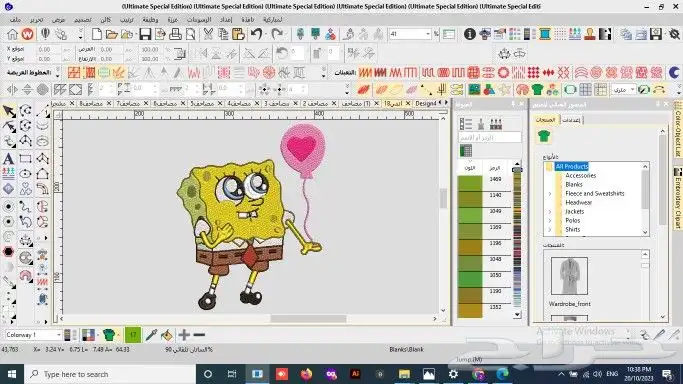Click the plus add color icon
683x384 pixels.
pyautogui.click(x=184, y=335)
